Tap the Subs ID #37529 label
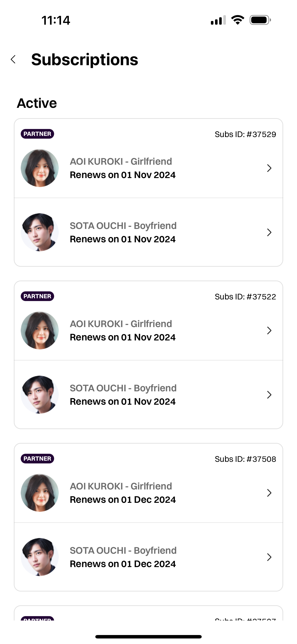The height and width of the screenshot is (644, 297). [245, 134]
